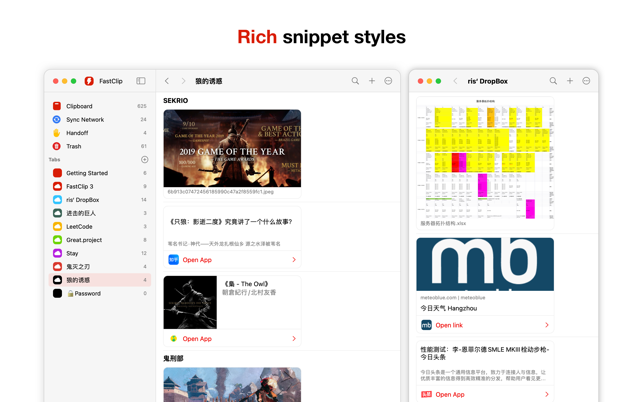Select the Getting Started tab
Viewport: 643px width, 402px height.
click(x=100, y=173)
